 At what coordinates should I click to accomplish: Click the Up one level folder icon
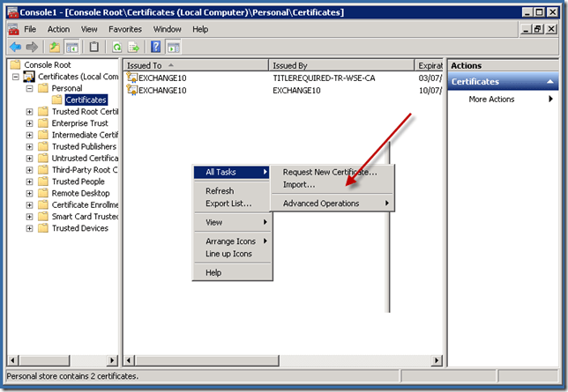[53, 47]
